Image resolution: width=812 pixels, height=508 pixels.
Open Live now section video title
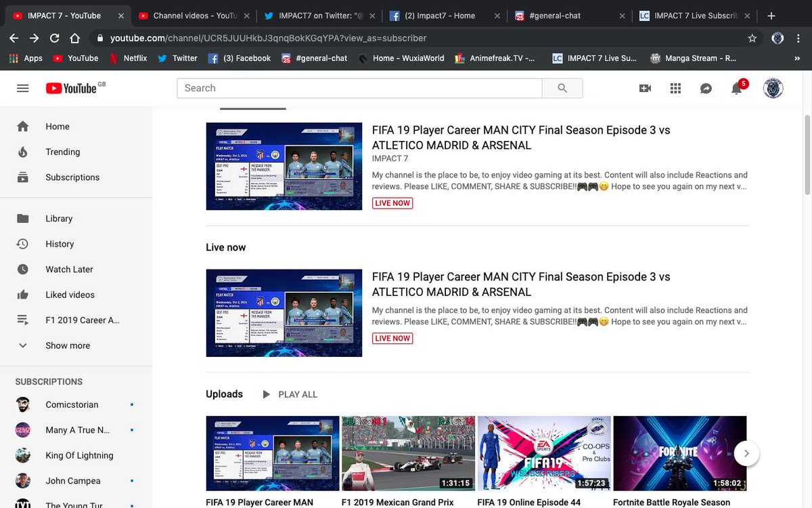(521, 284)
